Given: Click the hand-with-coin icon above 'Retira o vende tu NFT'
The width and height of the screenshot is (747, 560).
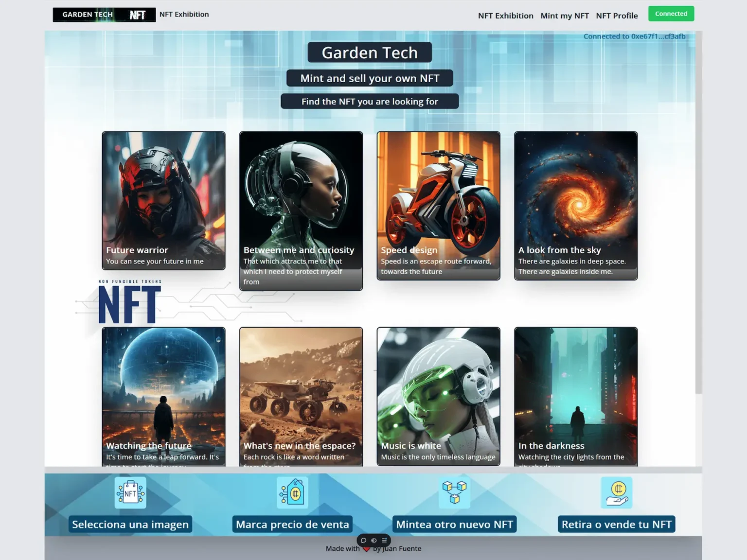Looking at the screenshot, I should (616, 492).
